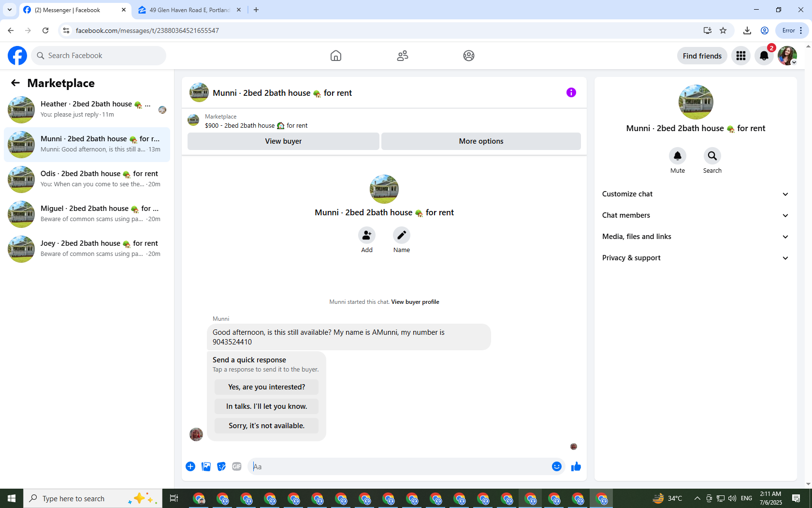812x508 pixels.
Task: Expand the Privacy & support section
Action: (696, 258)
